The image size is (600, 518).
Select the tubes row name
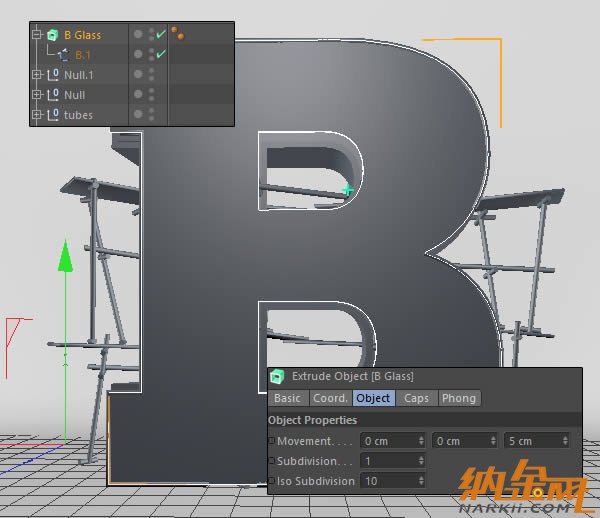(78, 115)
